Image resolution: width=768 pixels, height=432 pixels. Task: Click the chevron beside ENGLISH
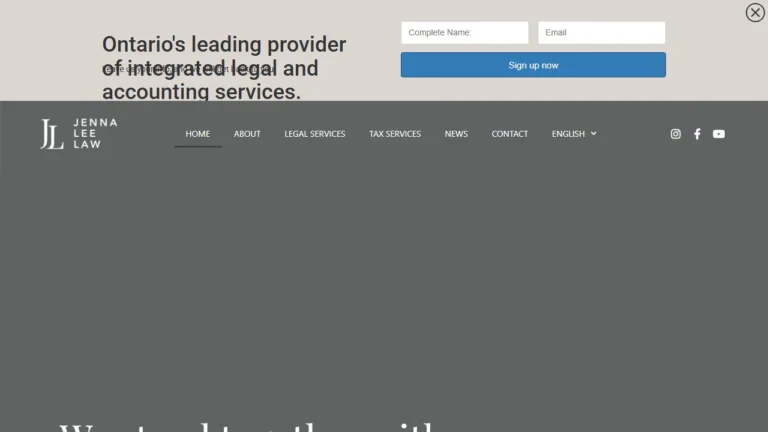point(593,133)
